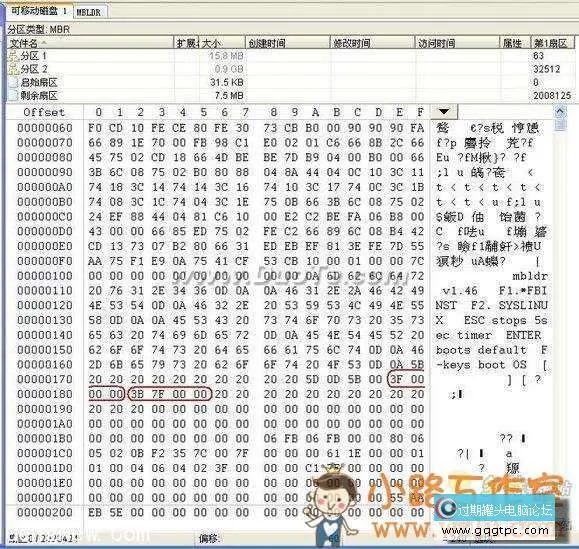Click the 31.5 KB size cell

227,82
